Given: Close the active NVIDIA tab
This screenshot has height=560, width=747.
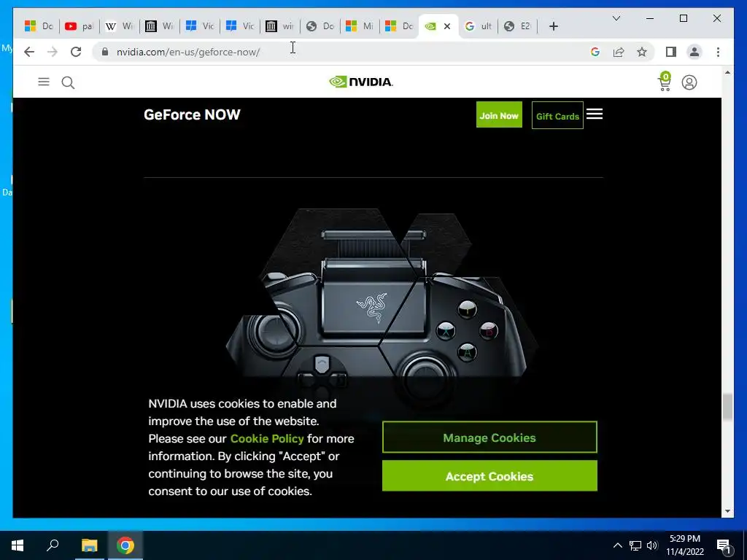Looking at the screenshot, I should (x=447, y=26).
